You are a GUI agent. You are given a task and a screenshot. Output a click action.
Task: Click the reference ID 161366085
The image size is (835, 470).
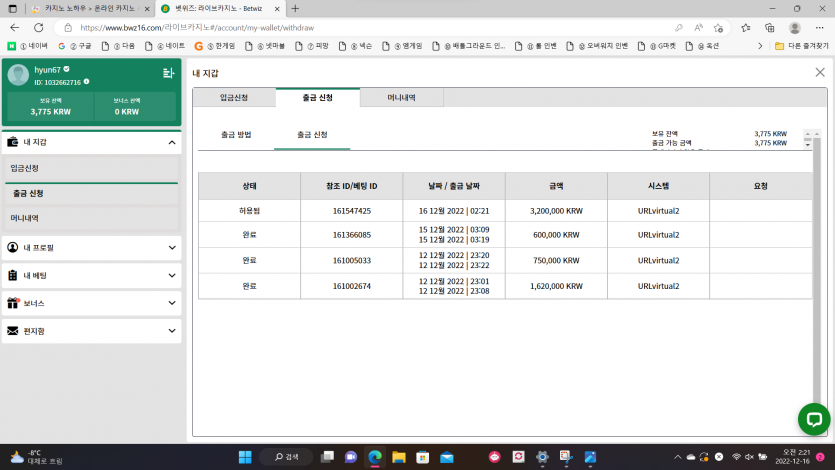tap(351, 235)
